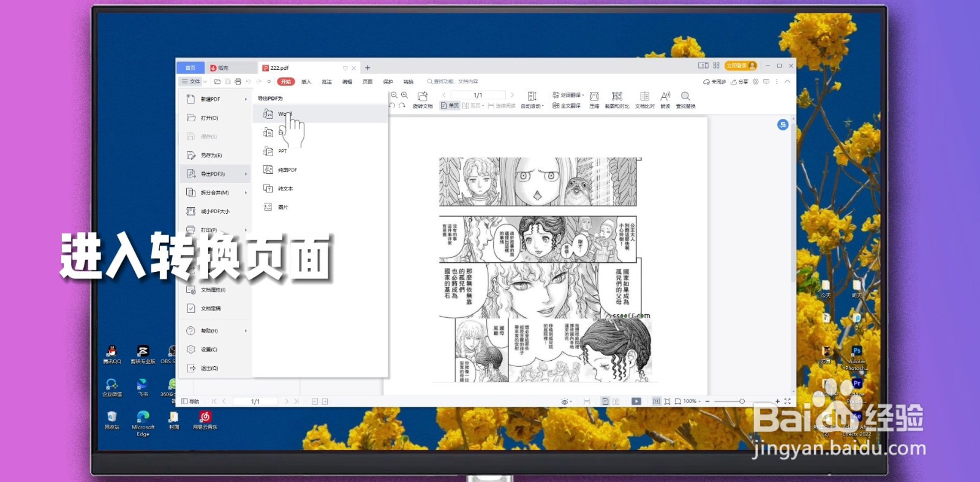Screen dimensions: 980x482
Task: Open the 保护 ribbon tab
Action: pos(388,81)
